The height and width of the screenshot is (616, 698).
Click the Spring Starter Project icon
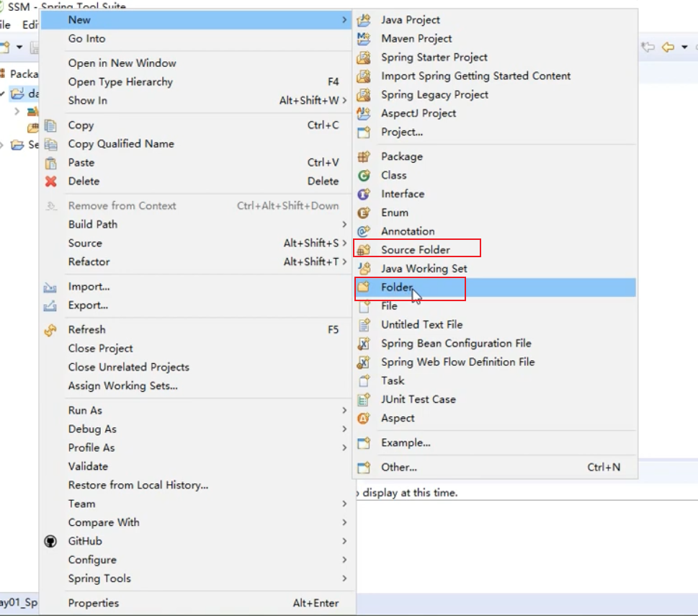[x=364, y=58]
